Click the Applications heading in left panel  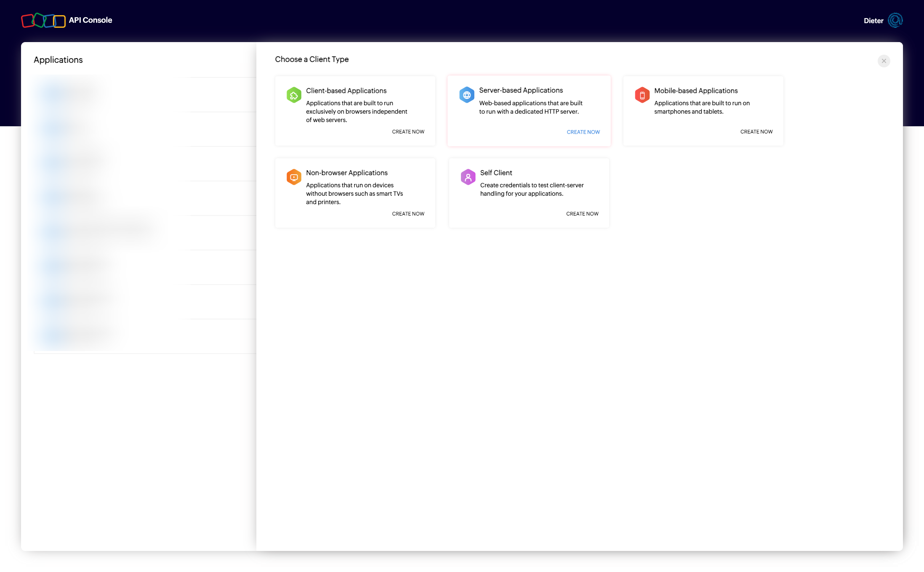[58, 60]
